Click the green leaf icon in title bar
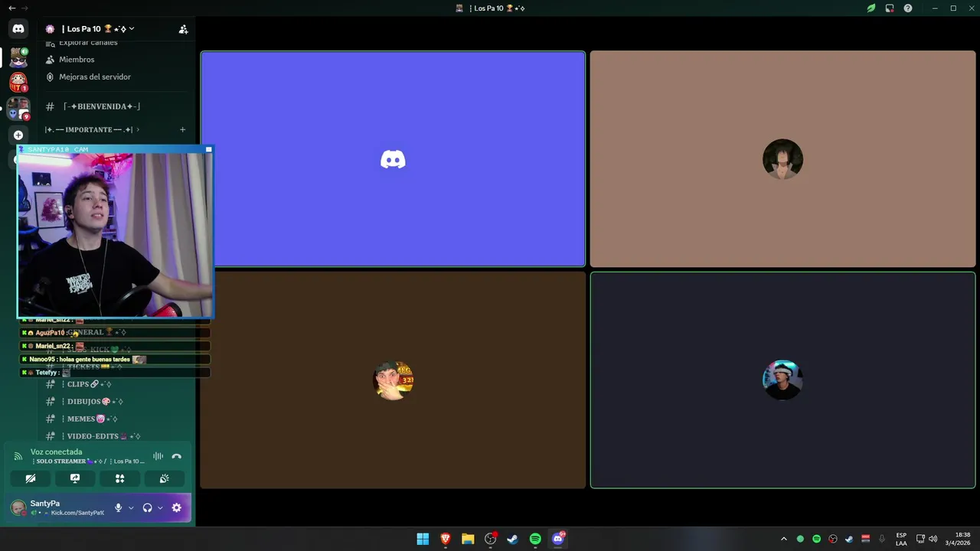Screen dimensions: 980x551 [x=871, y=8]
